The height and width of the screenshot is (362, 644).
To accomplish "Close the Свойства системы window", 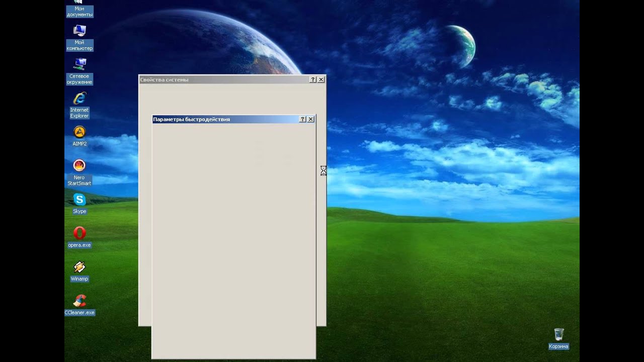I will tap(321, 79).
